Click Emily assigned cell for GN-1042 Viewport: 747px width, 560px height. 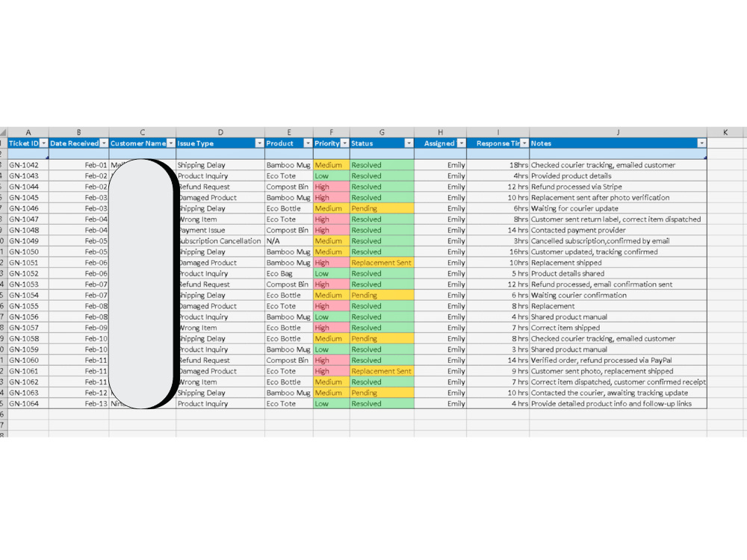coord(440,165)
